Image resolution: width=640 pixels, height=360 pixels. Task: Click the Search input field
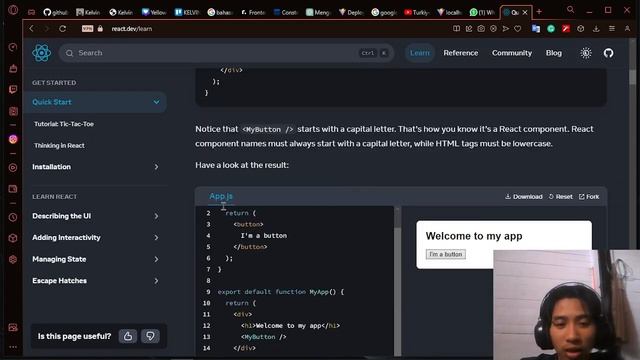[227, 53]
